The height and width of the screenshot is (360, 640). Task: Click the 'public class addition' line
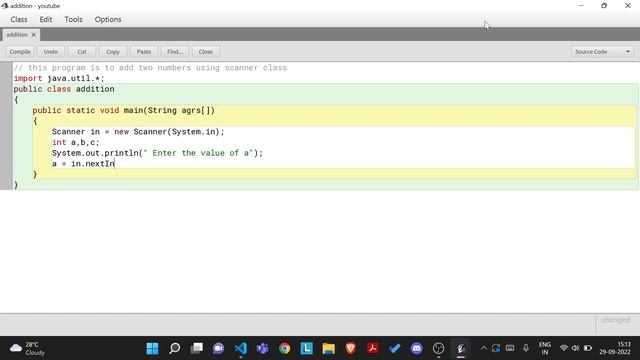[64, 89]
